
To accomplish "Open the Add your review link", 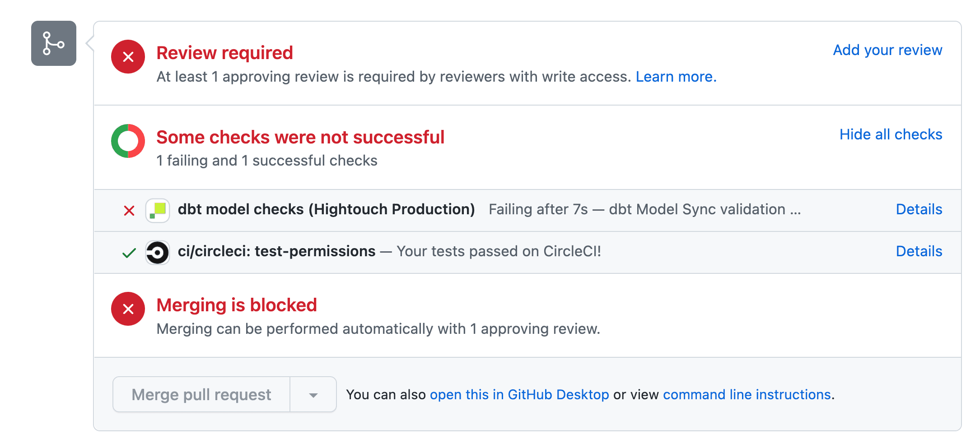I will tap(887, 50).
